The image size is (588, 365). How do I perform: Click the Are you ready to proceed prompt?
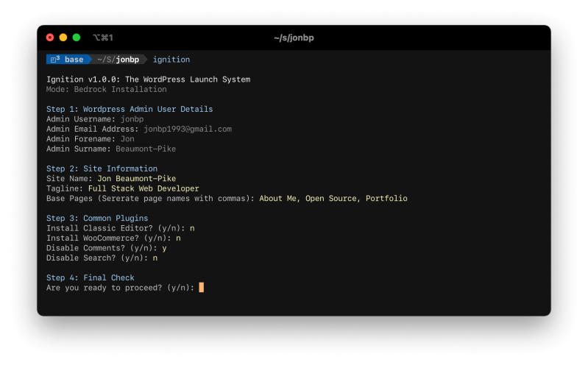click(x=121, y=288)
